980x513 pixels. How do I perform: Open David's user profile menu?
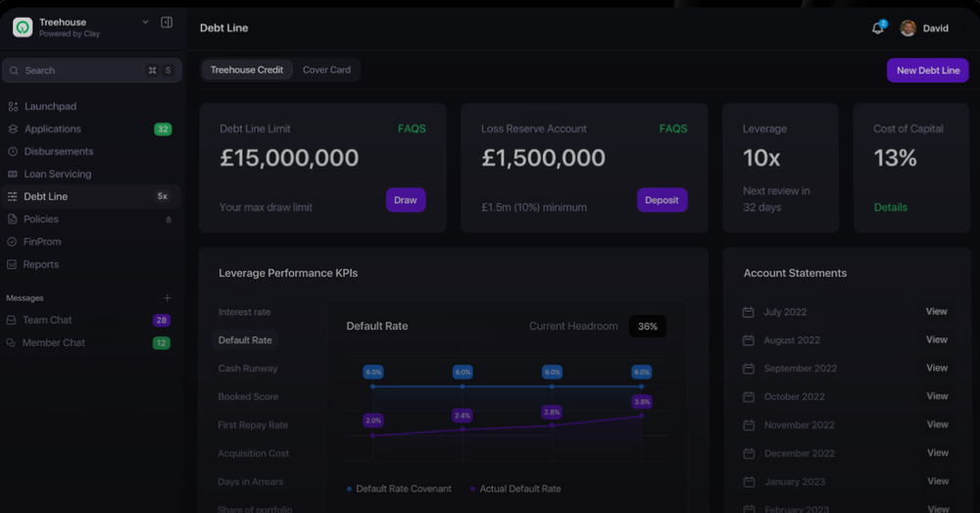click(924, 28)
